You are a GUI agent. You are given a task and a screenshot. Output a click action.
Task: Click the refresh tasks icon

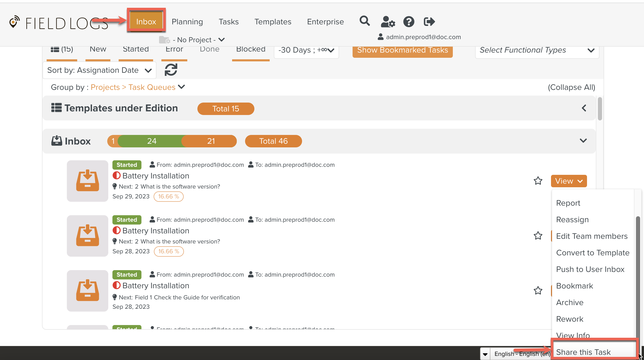[x=171, y=70]
